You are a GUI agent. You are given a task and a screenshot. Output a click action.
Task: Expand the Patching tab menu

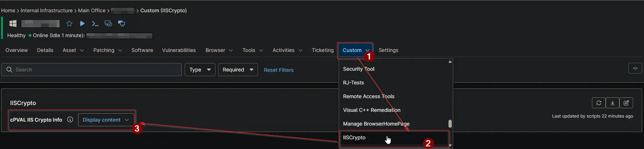108,50
